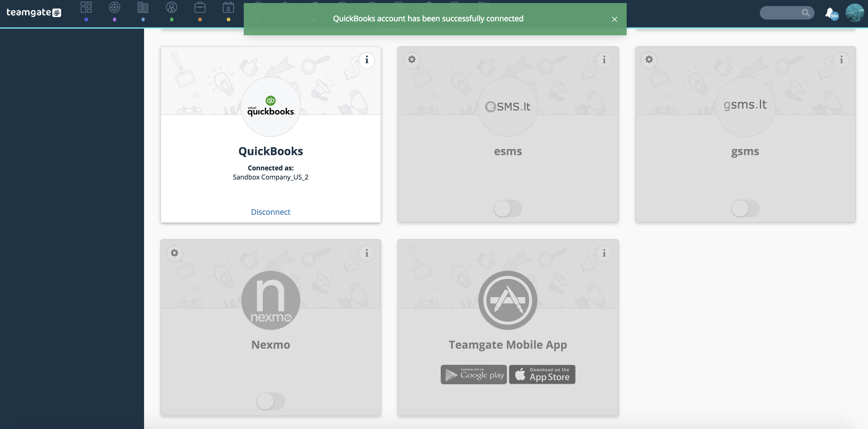The height and width of the screenshot is (429, 868).
Task: Click the Nexmo card title
Action: [x=270, y=345]
